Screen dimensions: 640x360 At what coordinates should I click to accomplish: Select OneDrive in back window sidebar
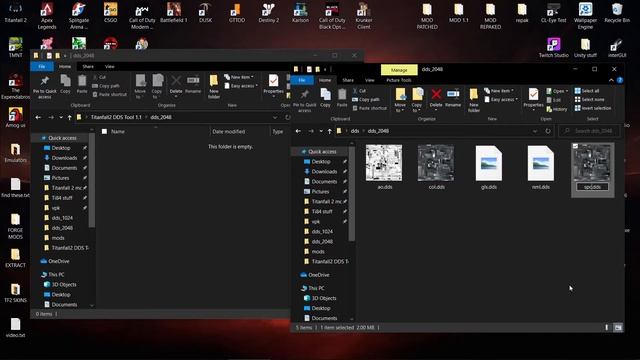pyautogui.click(x=59, y=261)
